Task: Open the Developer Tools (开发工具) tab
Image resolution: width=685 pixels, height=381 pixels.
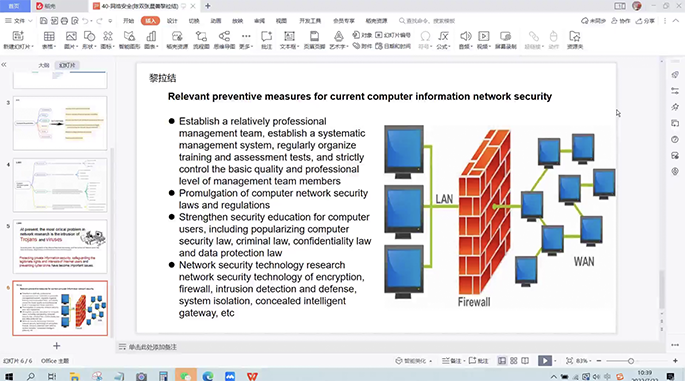Action: click(x=310, y=21)
